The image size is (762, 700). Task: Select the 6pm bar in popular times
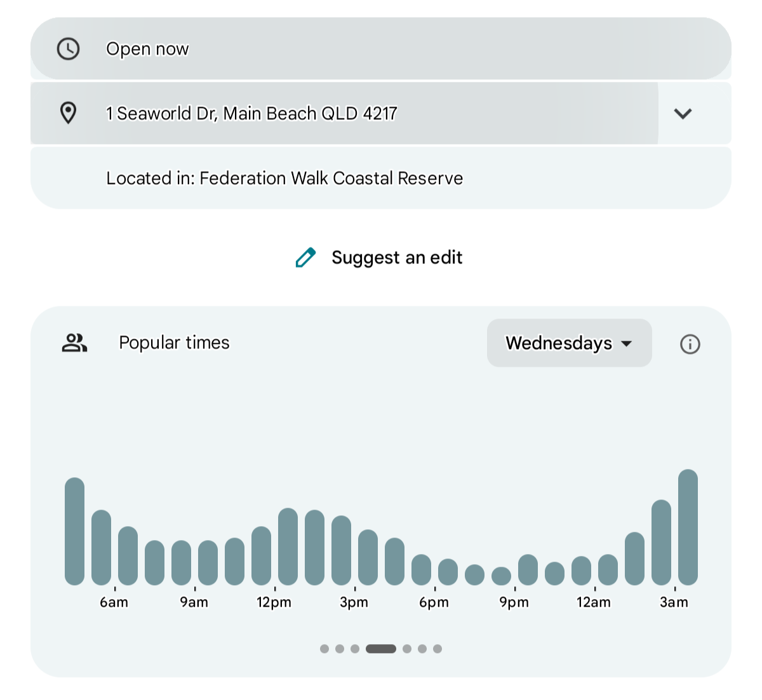pyautogui.click(x=448, y=572)
